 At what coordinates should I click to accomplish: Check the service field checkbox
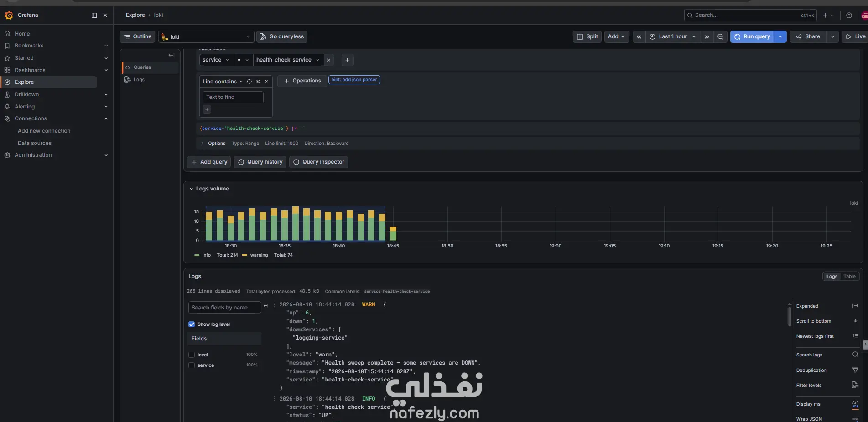tap(192, 365)
